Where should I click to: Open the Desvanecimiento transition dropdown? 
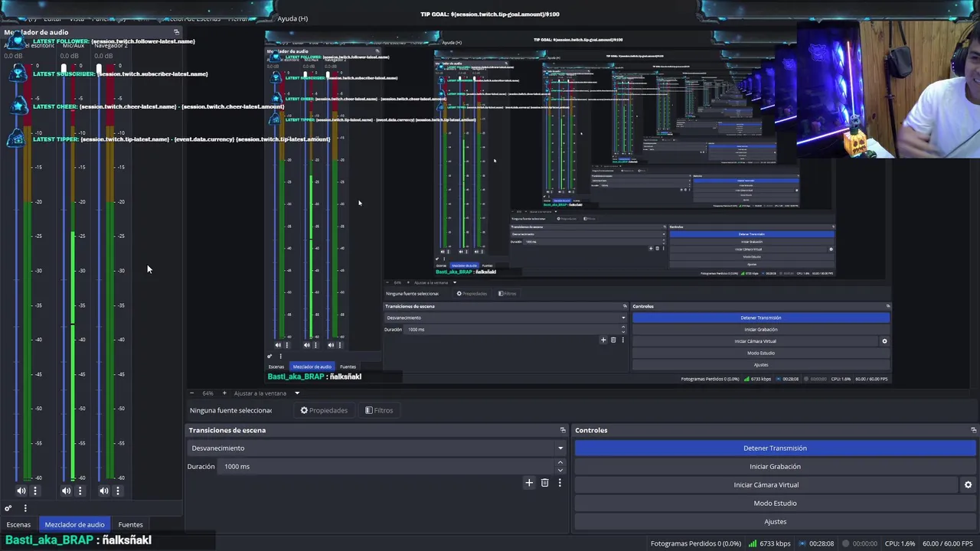(x=376, y=448)
